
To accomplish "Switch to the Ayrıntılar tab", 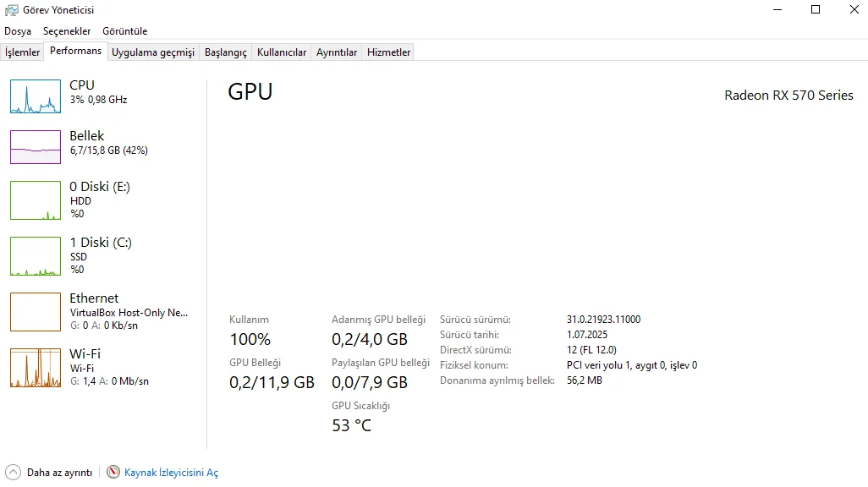I will click(337, 52).
